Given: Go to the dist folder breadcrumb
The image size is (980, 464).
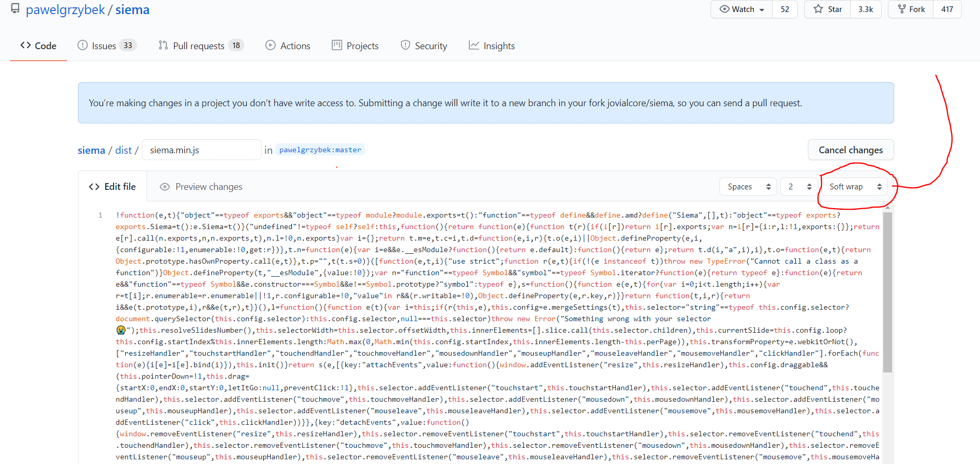Looking at the screenshot, I should point(123,151).
